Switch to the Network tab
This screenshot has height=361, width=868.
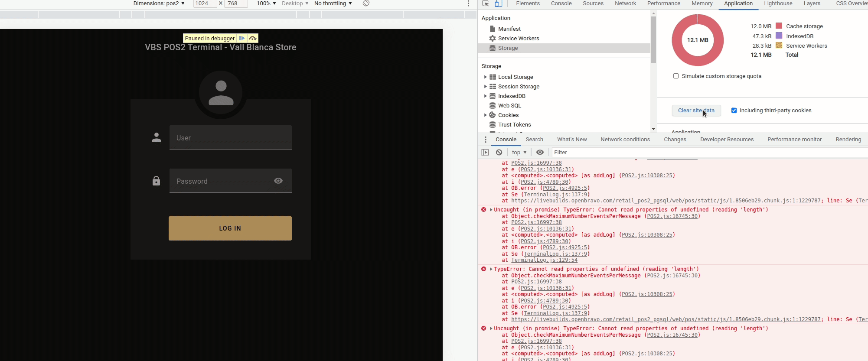point(625,3)
